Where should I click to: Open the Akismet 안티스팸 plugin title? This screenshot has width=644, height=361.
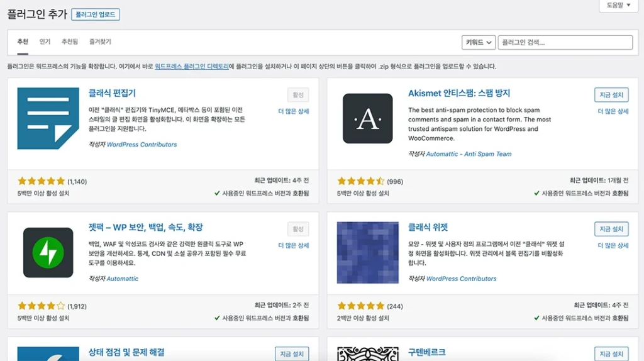[458, 93]
